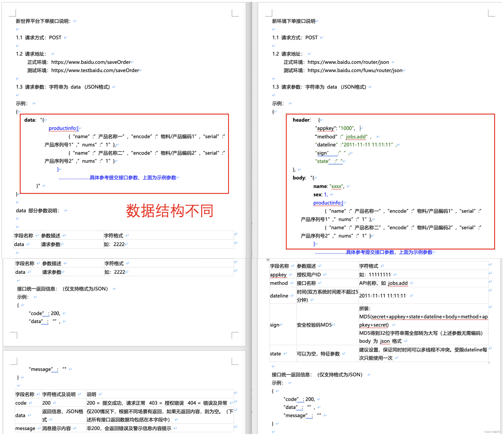The image size is (504, 435).
Task: Click the 'MD5(secret+appkey+state...' formula text
Action: pos(423,321)
